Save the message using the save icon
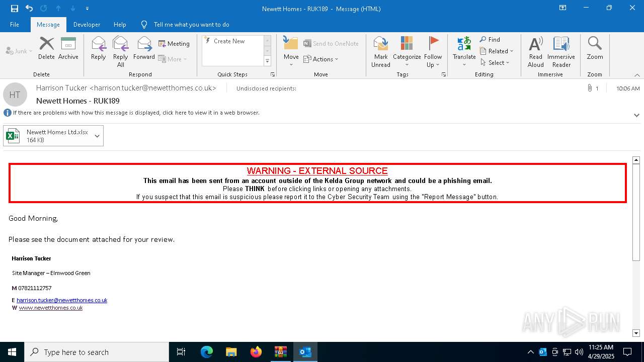 (x=14, y=9)
